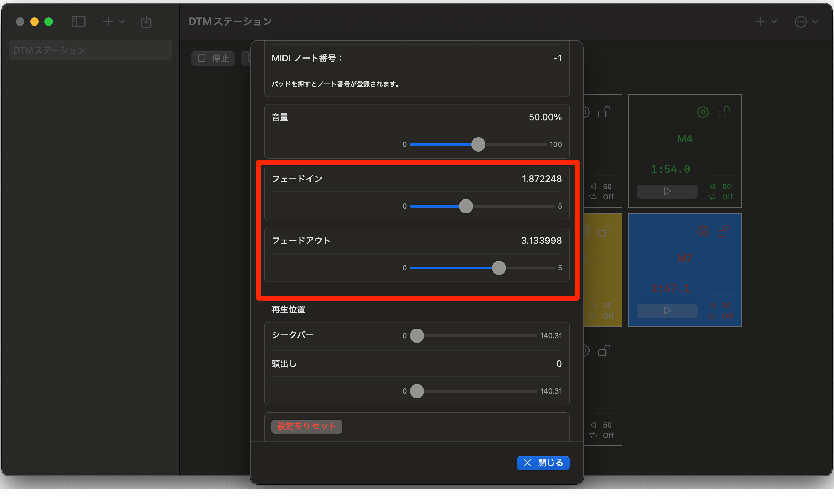Click the 閉じる close button
The width and height of the screenshot is (834, 504).
[x=543, y=463]
